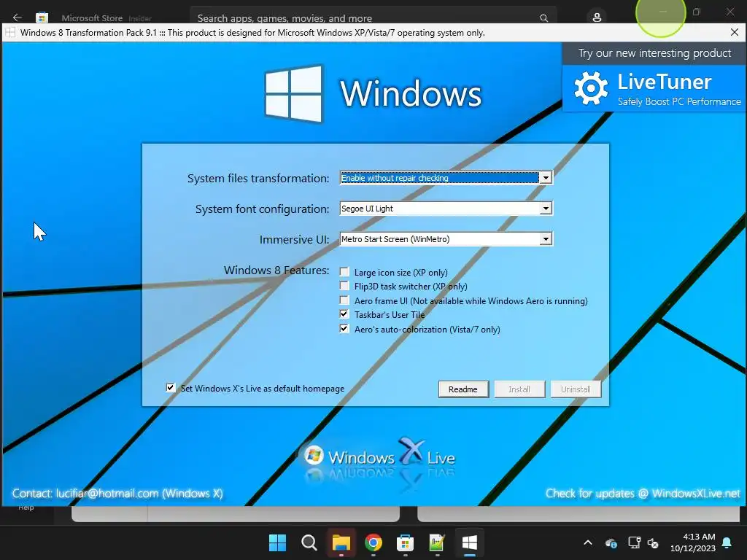Enable Aero frame UI checkbox
The image size is (747, 560).
(x=344, y=300)
